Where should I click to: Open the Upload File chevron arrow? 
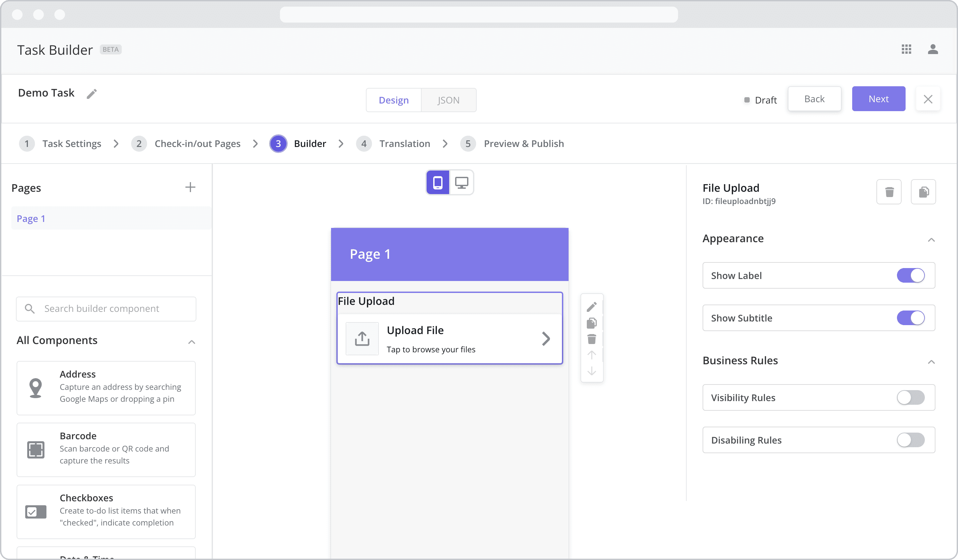(546, 338)
